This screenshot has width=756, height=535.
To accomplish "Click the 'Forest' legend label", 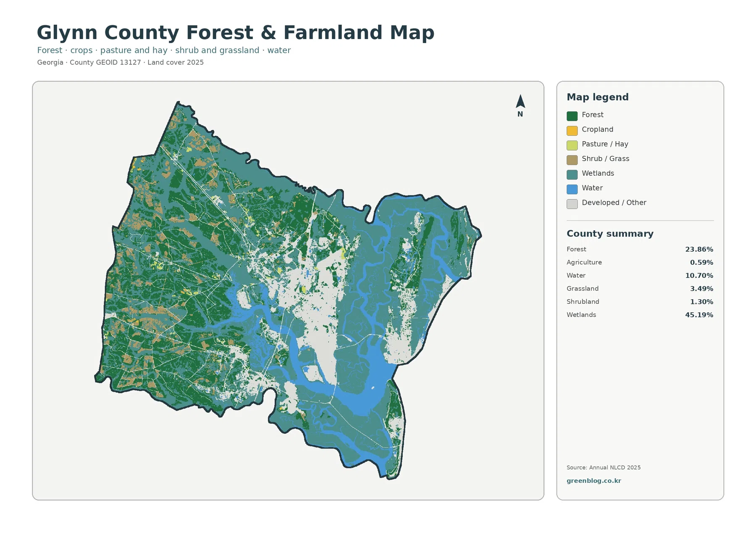I will click(593, 115).
